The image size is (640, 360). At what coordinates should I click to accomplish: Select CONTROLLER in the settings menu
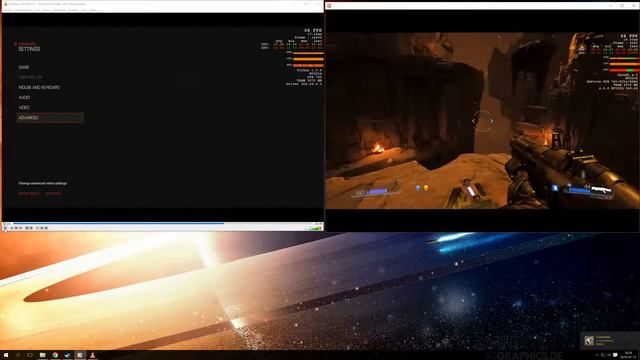[x=30, y=77]
